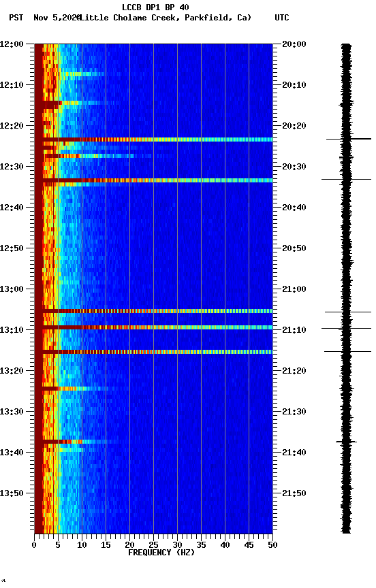Click the '0' frequency axis tick label

pyautogui.click(x=34, y=545)
